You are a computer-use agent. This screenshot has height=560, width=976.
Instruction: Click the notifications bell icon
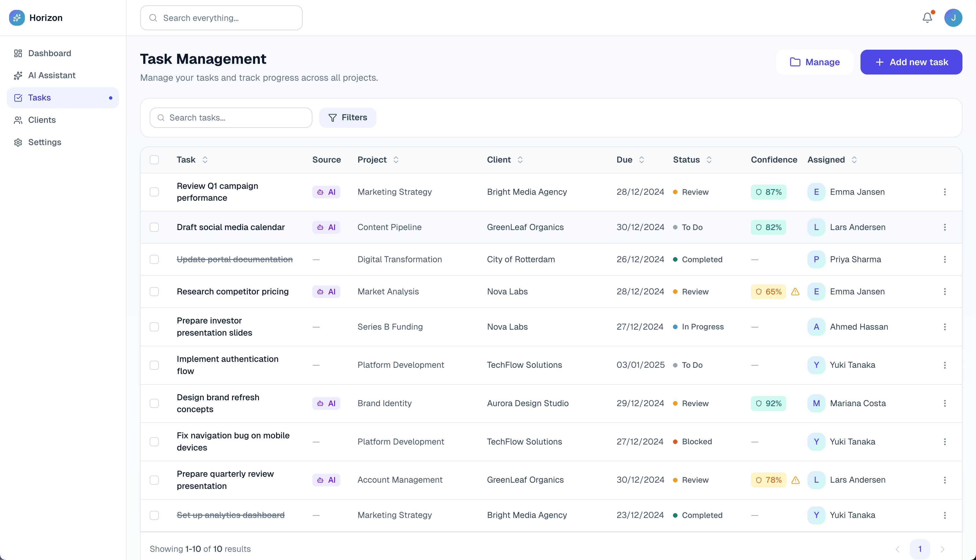(927, 18)
